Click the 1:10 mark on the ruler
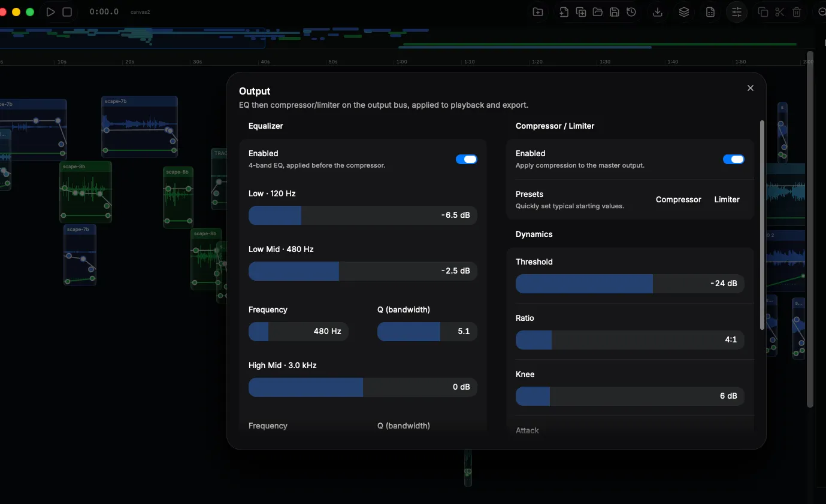Image resolution: width=826 pixels, height=504 pixels. click(470, 62)
